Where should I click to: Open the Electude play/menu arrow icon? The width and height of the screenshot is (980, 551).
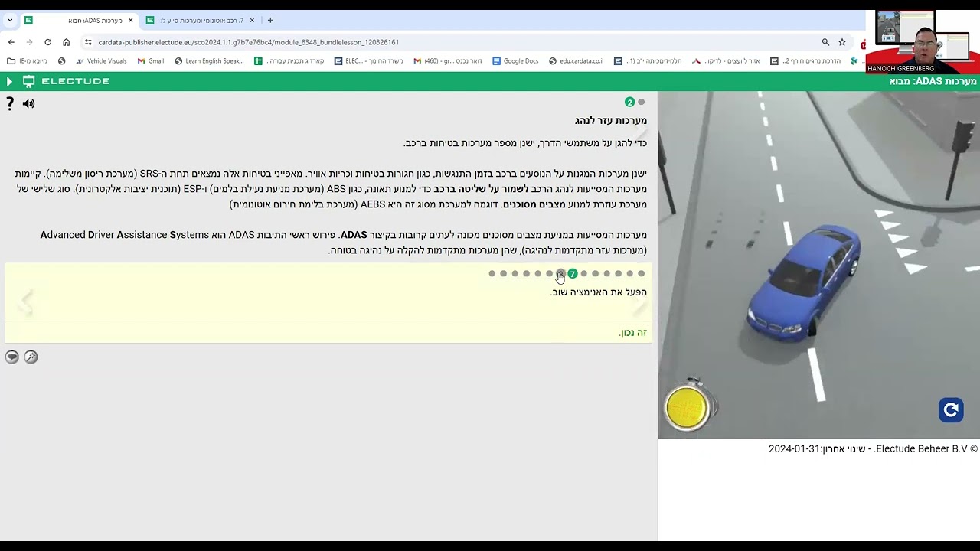9,81
